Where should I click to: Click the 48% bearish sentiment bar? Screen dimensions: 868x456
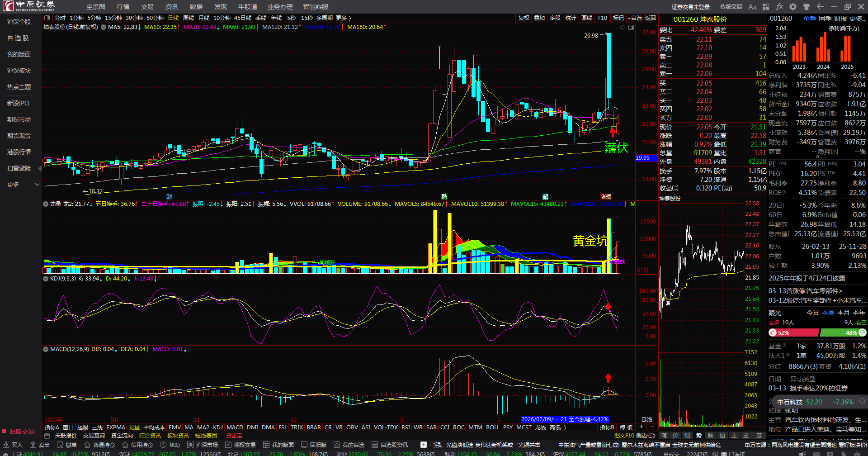point(843,333)
